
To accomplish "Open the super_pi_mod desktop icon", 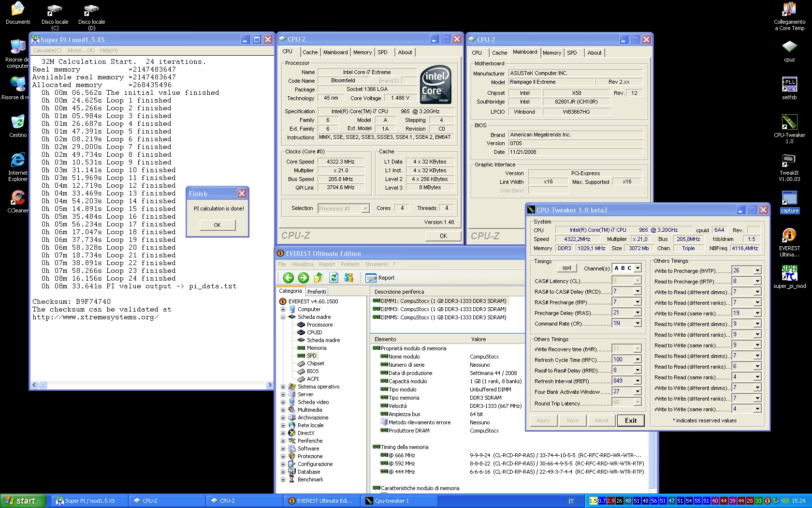I will coord(789,277).
